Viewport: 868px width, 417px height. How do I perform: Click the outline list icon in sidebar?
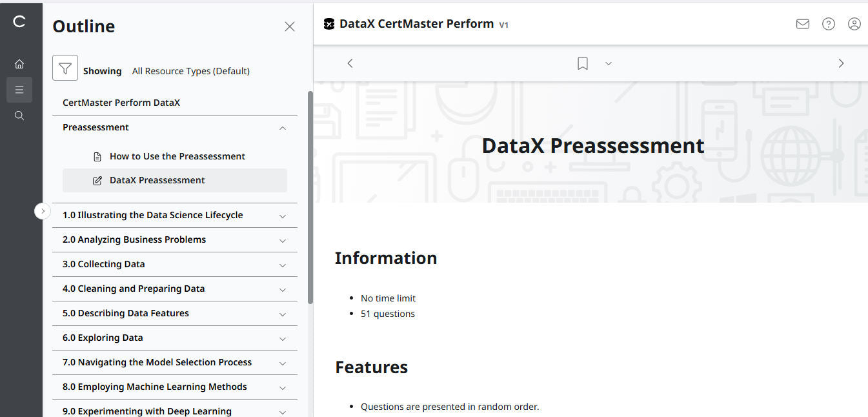(x=19, y=90)
